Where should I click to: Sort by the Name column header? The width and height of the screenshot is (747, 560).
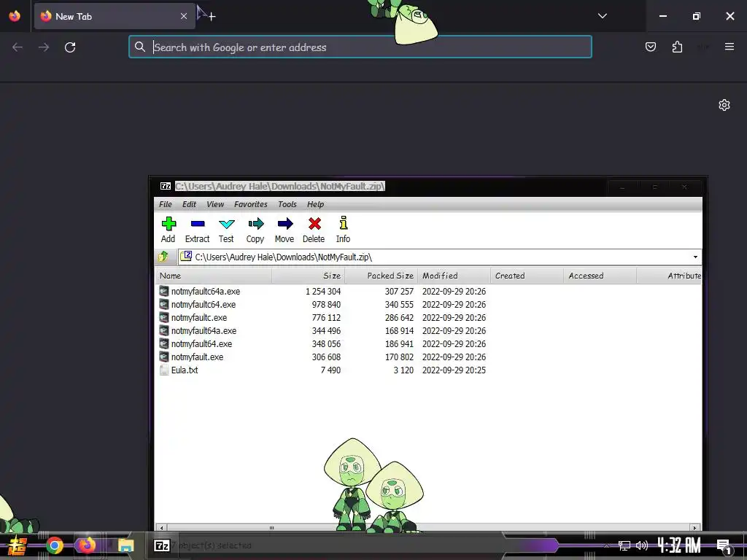pos(214,276)
